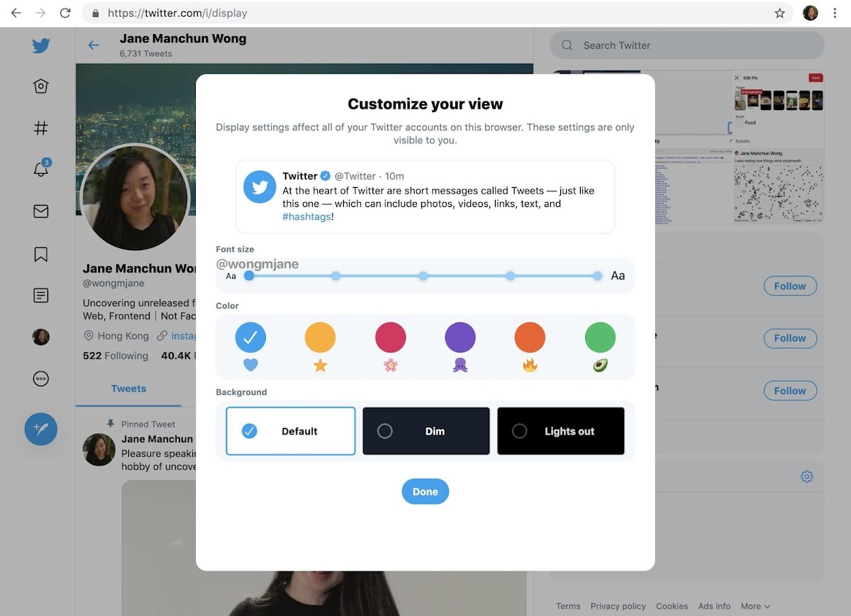Open Home from the sidebar icon

point(41,86)
